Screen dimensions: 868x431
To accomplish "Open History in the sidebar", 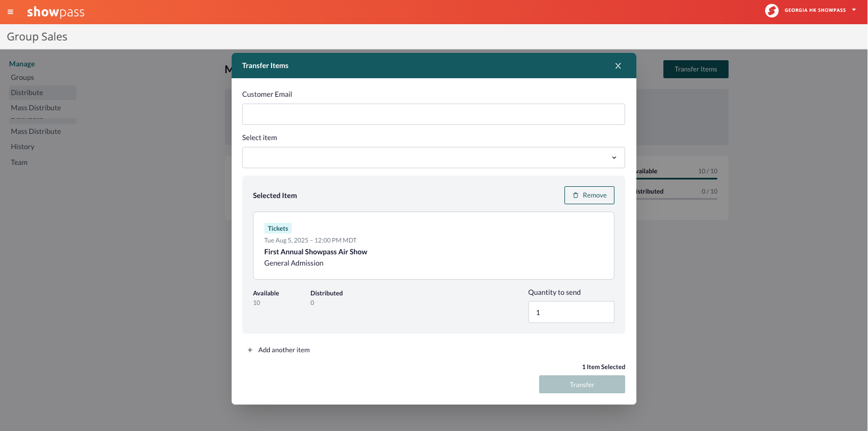I will pos(22,147).
